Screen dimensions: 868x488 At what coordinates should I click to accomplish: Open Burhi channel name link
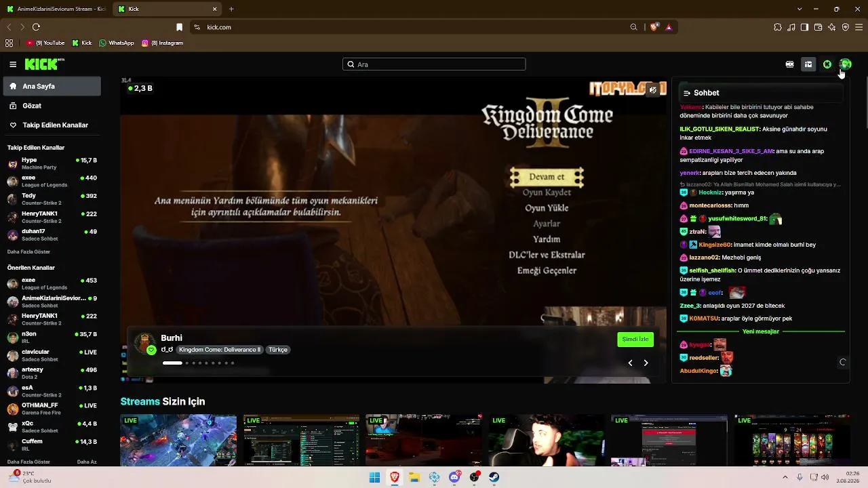[172, 338]
